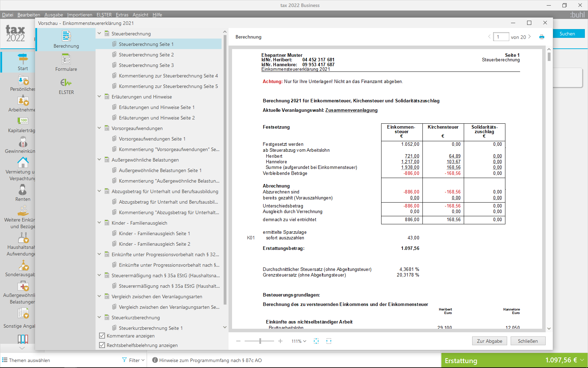588x368 pixels.
Task: Adjust the zoom slider handle
Action: point(260,341)
